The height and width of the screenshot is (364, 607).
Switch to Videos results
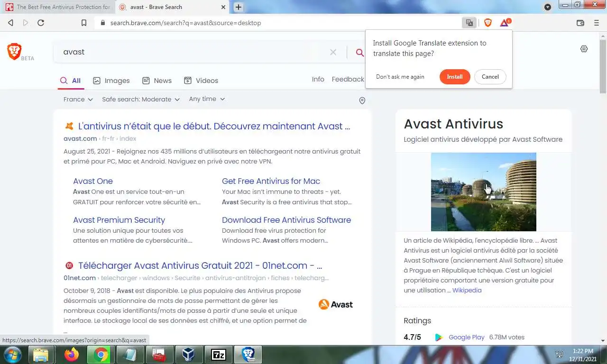(x=201, y=81)
